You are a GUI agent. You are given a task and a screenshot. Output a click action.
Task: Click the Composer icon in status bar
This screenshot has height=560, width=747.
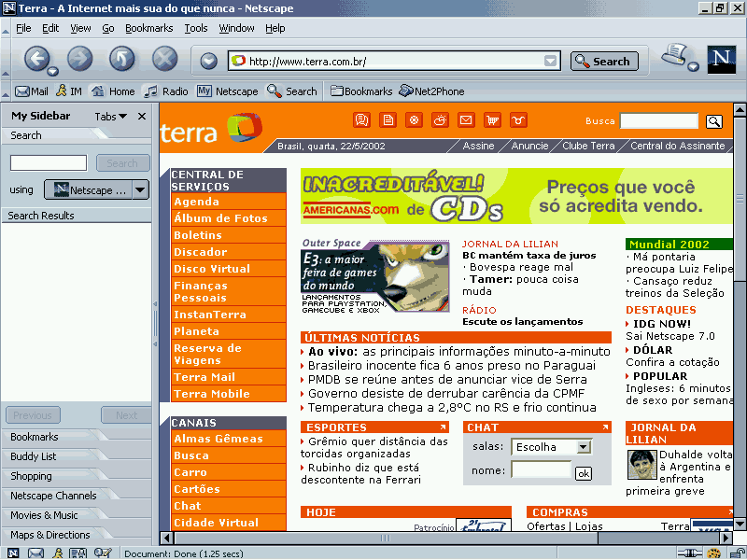pyautogui.click(x=103, y=553)
